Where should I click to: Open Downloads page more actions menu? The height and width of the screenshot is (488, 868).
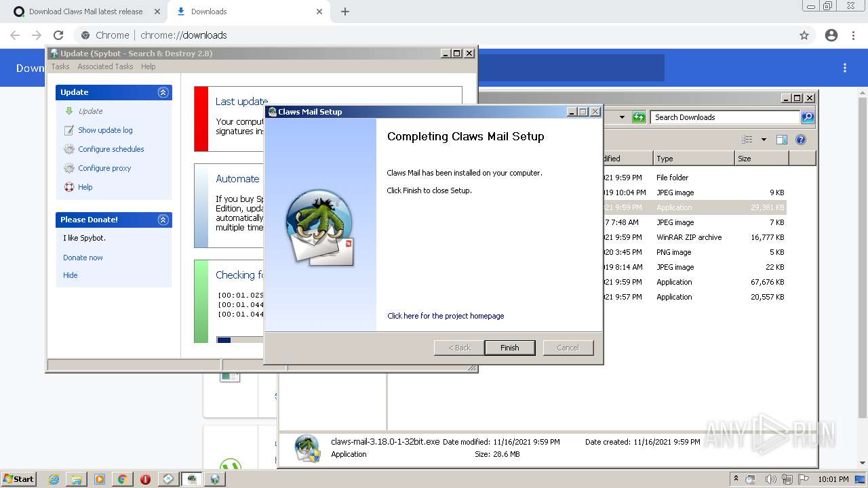(845, 68)
